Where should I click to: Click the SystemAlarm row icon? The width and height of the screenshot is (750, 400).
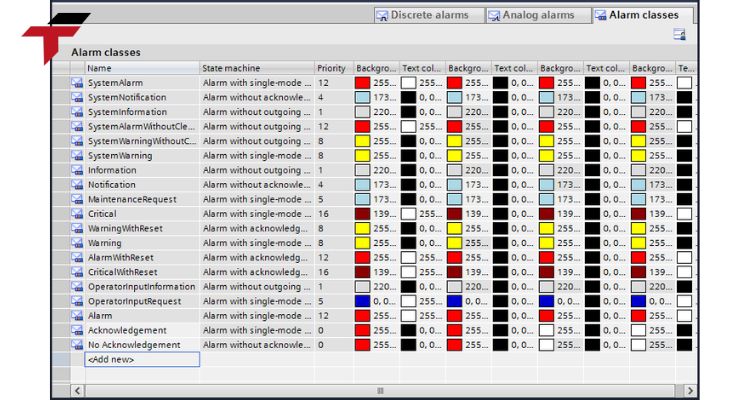pos(77,83)
